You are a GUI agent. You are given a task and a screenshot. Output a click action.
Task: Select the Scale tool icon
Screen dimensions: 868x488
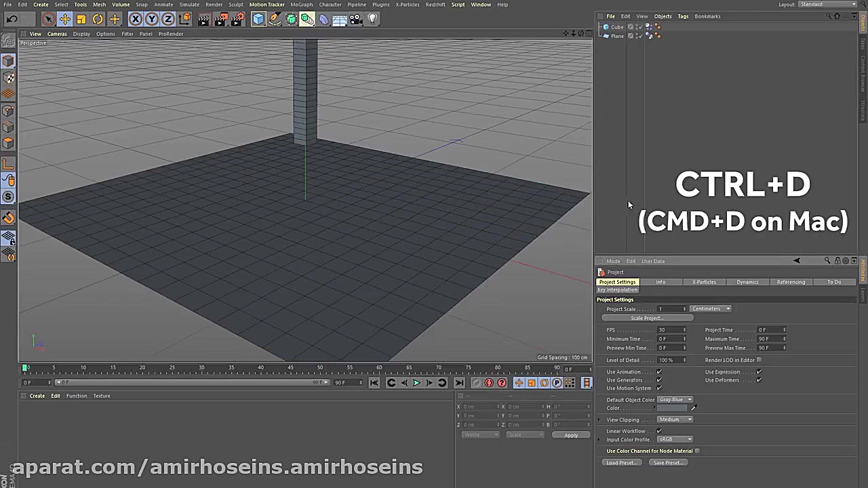81,18
